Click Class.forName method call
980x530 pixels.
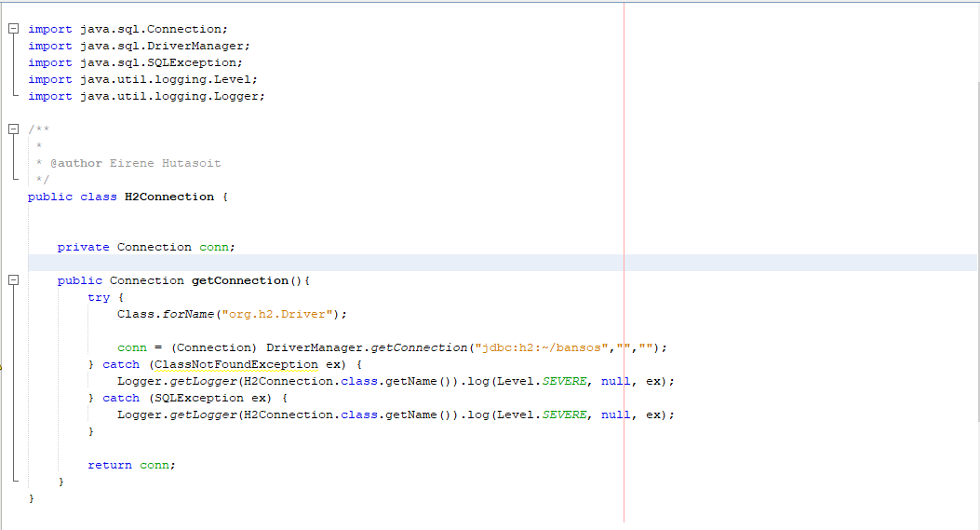166,314
